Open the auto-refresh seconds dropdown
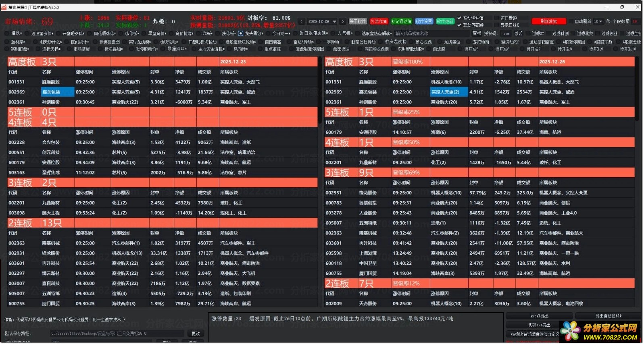The height and width of the screenshot is (344, 644). pyautogui.click(x=598, y=21)
